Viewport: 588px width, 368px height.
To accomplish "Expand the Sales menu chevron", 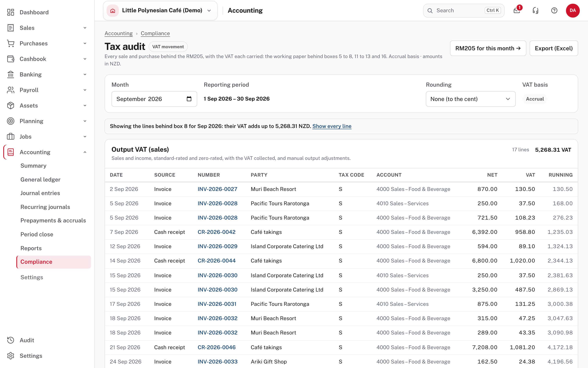I will point(85,28).
